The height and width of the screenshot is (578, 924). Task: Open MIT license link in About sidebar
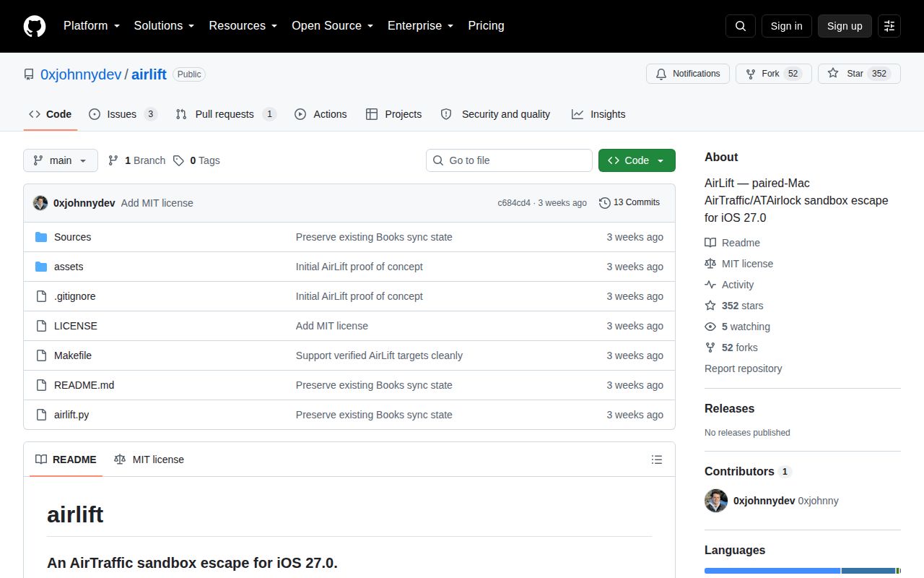738,264
